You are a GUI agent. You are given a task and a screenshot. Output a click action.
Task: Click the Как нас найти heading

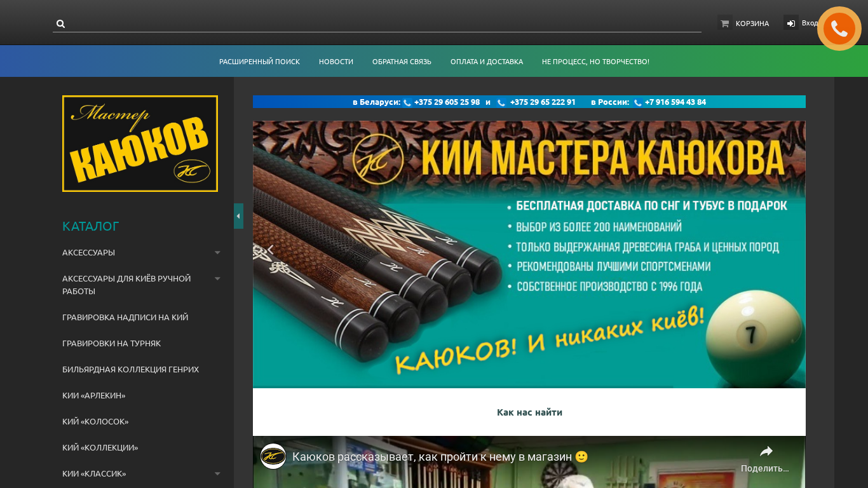[529, 412]
